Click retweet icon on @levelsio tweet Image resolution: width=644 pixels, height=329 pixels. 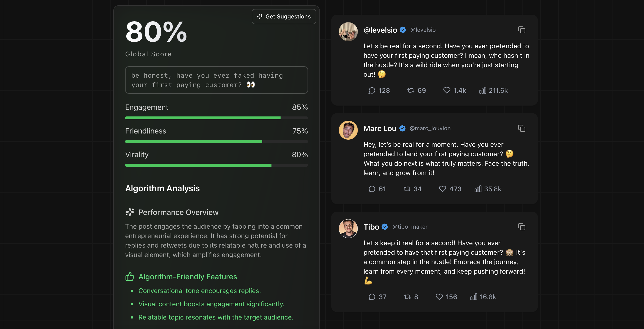coord(411,90)
